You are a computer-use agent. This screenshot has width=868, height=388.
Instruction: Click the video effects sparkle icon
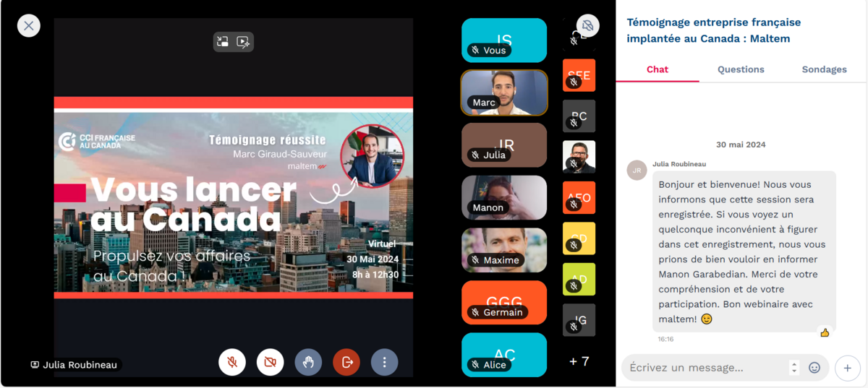tap(243, 42)
